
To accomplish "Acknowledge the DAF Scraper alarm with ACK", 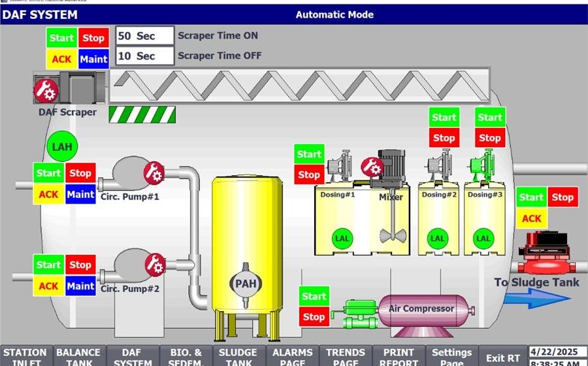I will click(x=61, y=59).
